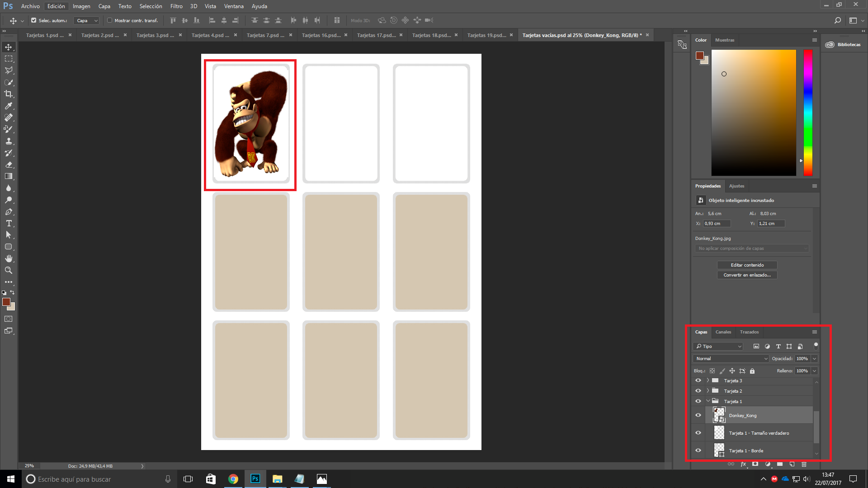868x488 pixels.
Task: Select the Brush tool
Action: click(9, 129)
